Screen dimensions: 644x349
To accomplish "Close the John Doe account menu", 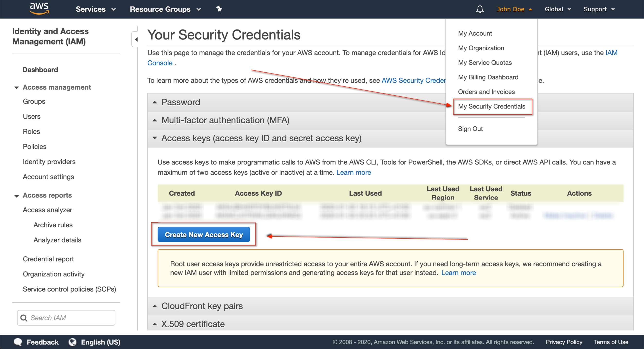I will (514, 9).
